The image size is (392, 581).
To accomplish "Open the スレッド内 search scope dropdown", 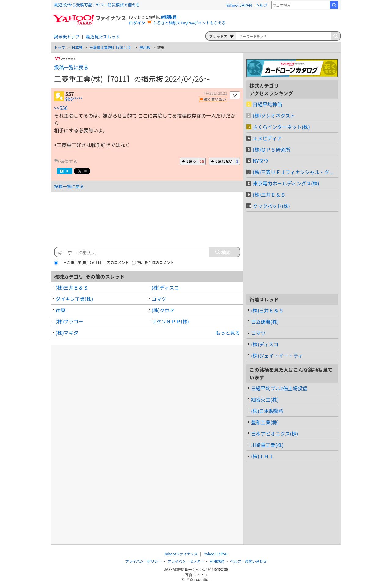I will [x=221, y=36].
